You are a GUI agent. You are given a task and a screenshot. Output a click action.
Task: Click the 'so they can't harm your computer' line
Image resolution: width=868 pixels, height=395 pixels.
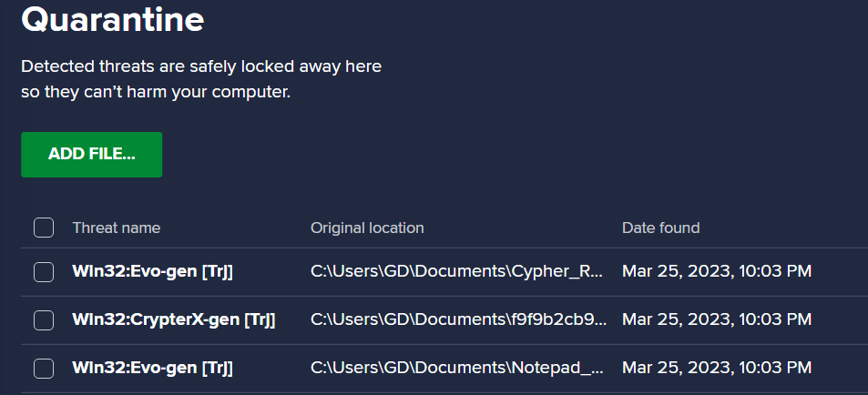156,92
